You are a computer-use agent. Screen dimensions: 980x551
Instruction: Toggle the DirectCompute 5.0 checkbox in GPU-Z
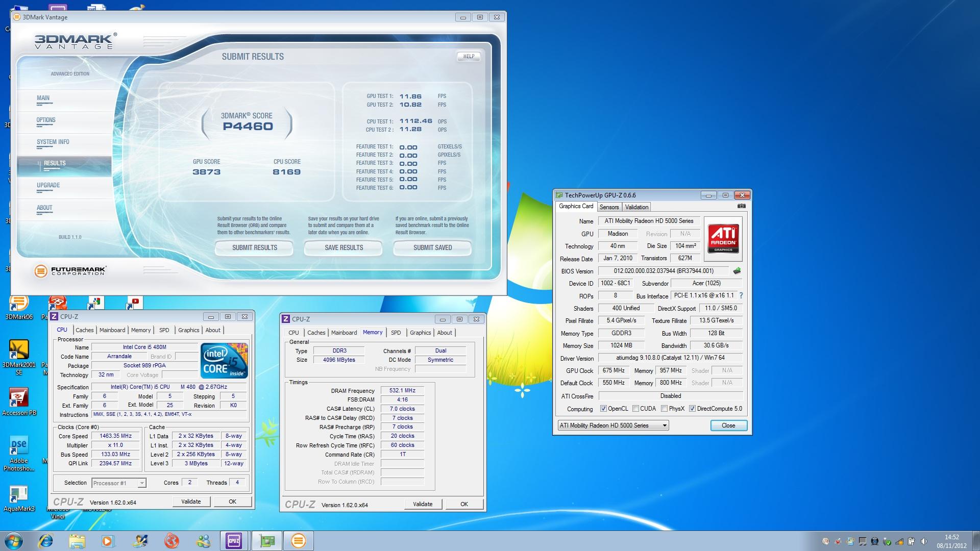pyautogui.click(x=692, y=409)
